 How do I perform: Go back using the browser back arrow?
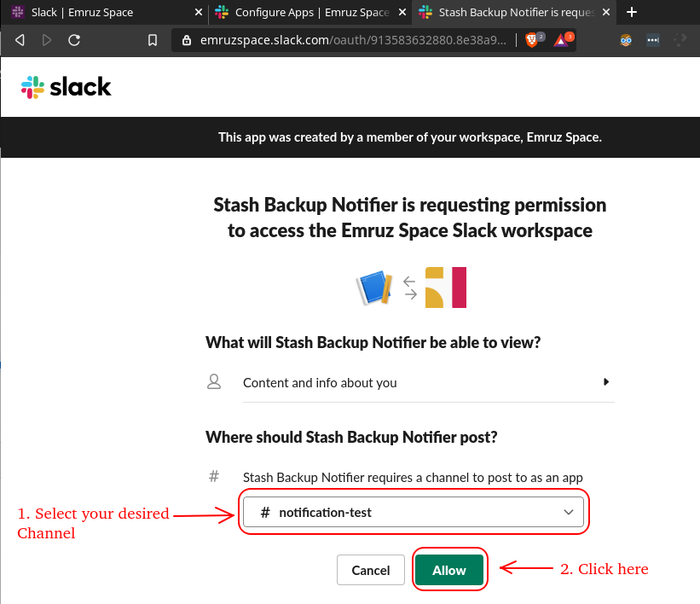(20, 39)
